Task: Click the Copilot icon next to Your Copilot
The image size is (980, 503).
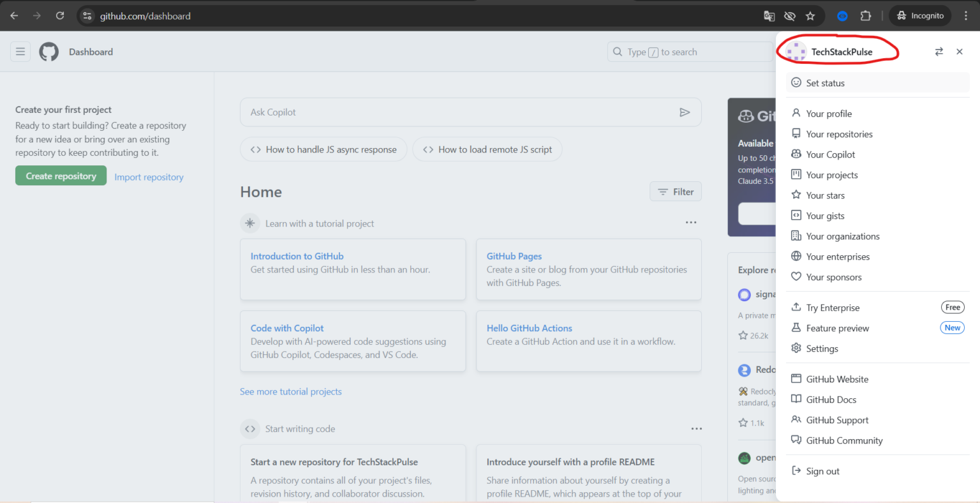Action: (x=796, y=154)
